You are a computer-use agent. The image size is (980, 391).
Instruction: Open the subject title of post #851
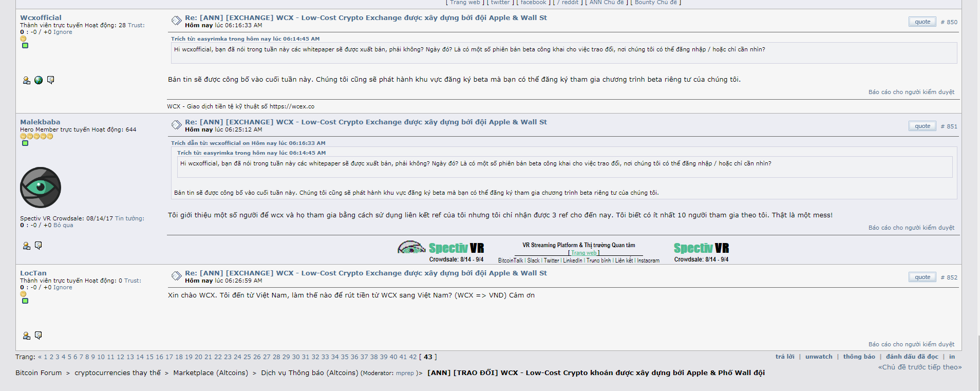(x=366, y=122)
